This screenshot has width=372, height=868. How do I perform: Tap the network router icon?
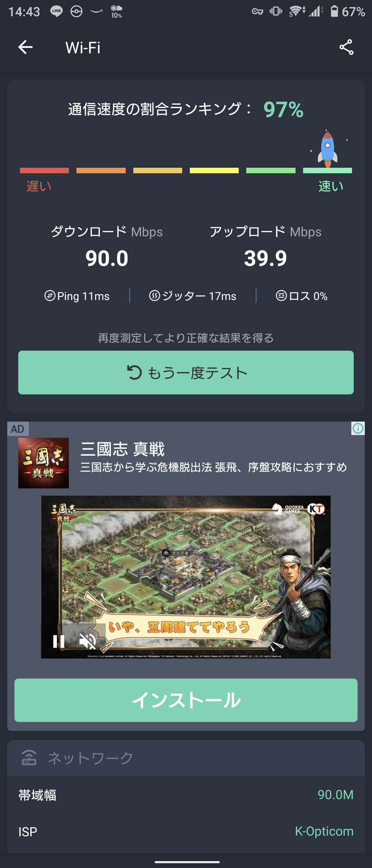click(29, 758)
